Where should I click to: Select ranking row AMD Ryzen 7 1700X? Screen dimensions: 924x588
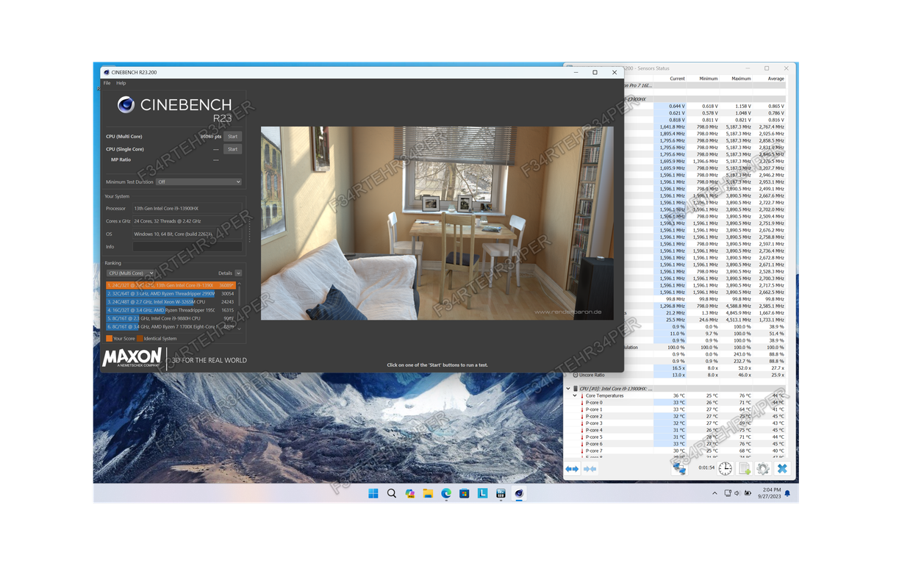(171, 326)
